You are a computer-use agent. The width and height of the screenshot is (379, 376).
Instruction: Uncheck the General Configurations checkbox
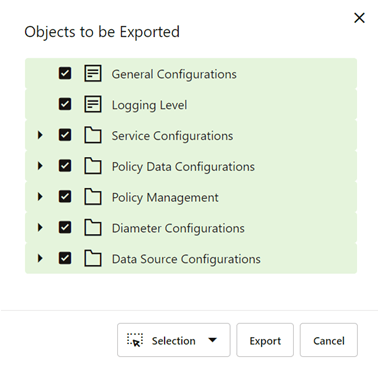click(65, 73)
